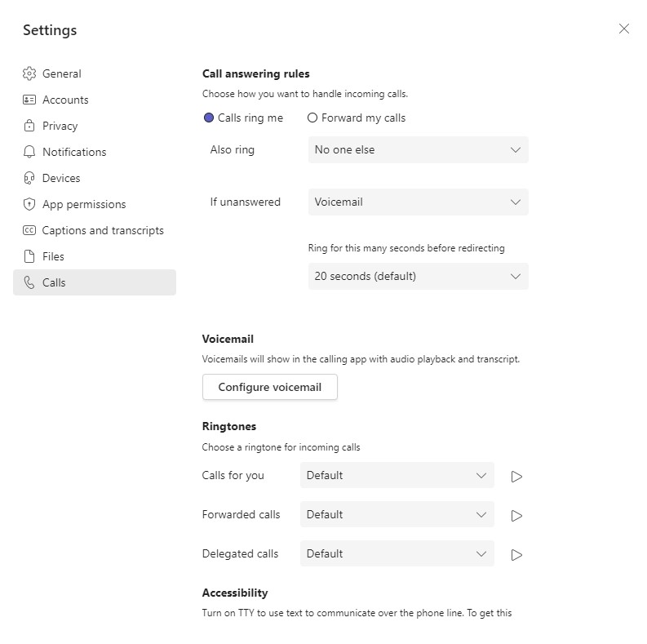The width and height of the screenshot is (647, 644).
Task: Open App permissions settings
Action: [95, 204]
